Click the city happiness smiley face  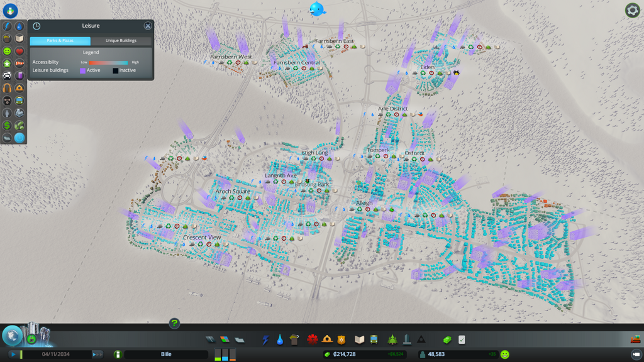point(505,354)
